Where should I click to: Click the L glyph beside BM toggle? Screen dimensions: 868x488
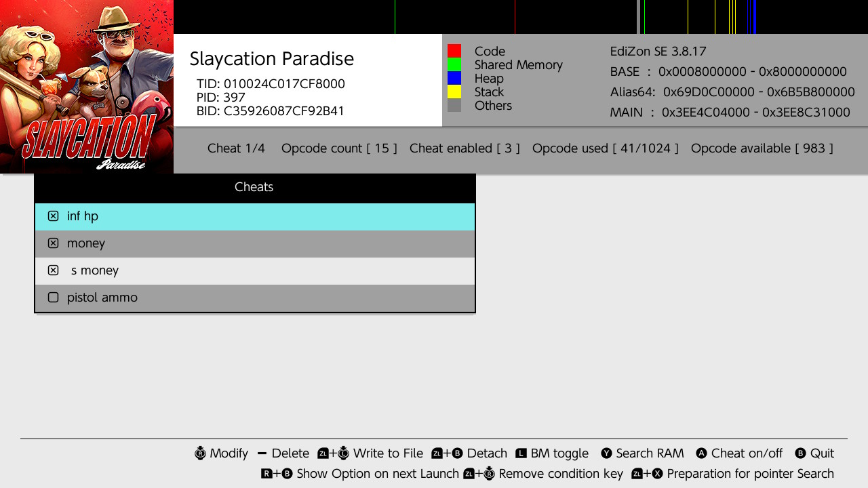coord(521,453)
